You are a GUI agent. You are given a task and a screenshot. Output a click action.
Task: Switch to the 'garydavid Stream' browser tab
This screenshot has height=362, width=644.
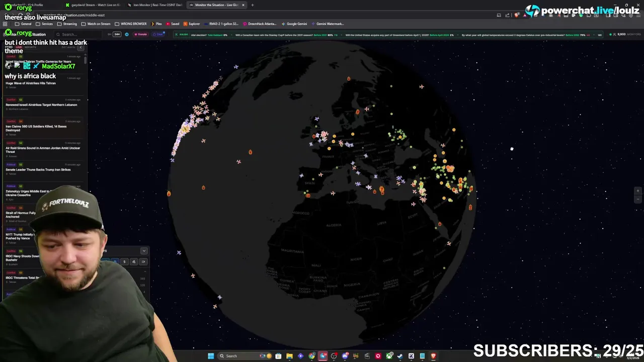[93, 5]
